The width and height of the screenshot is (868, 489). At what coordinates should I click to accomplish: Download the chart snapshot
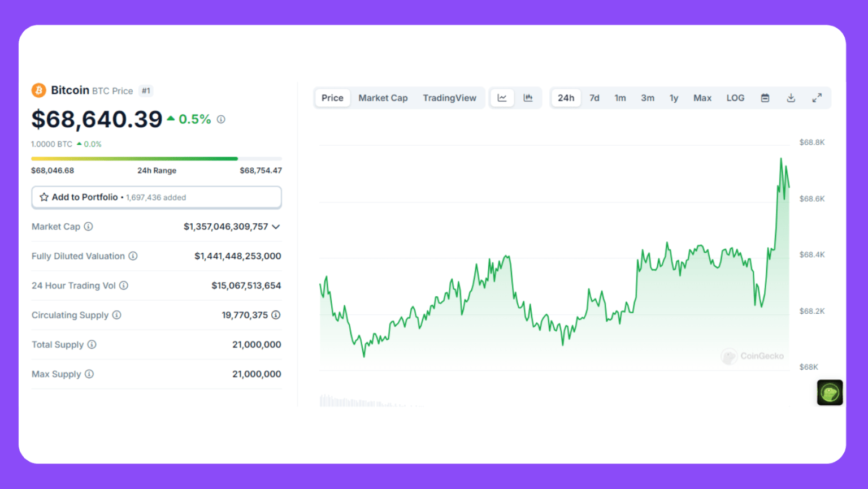tap(791, 97)
